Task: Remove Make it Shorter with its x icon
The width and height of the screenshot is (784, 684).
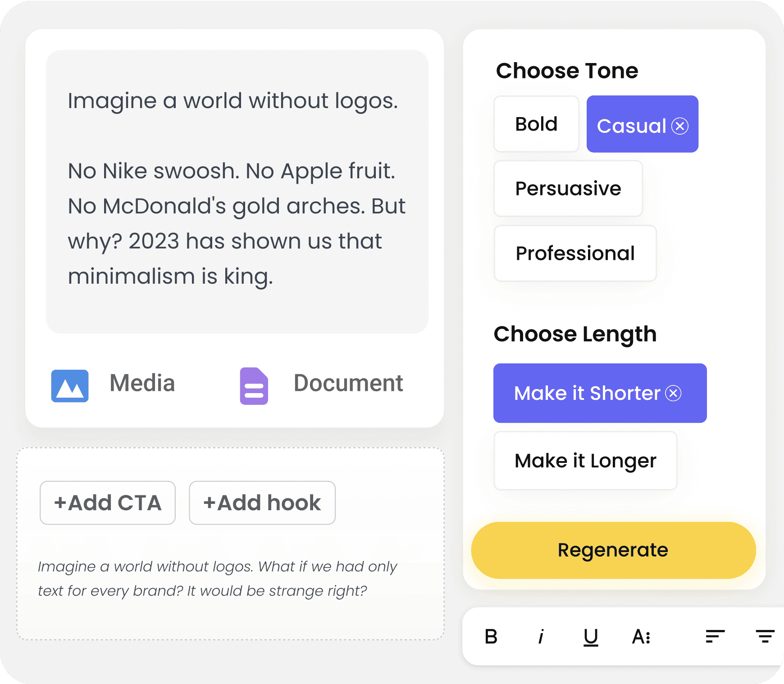Action: point(674,393)
